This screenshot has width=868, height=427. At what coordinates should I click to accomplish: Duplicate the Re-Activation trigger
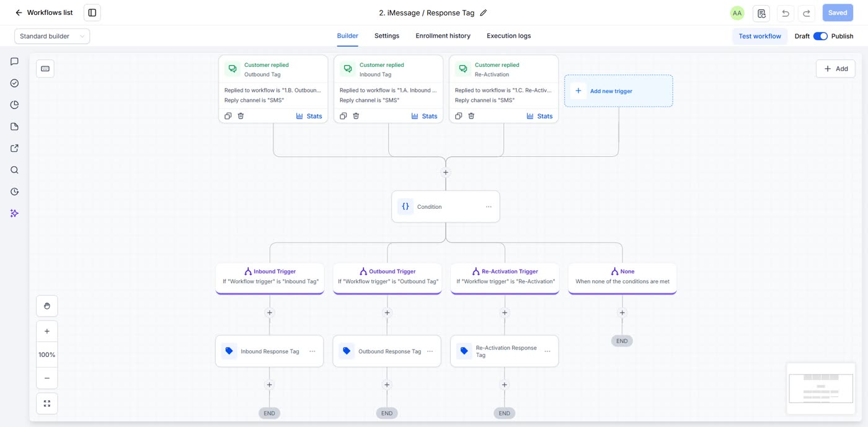459,116
